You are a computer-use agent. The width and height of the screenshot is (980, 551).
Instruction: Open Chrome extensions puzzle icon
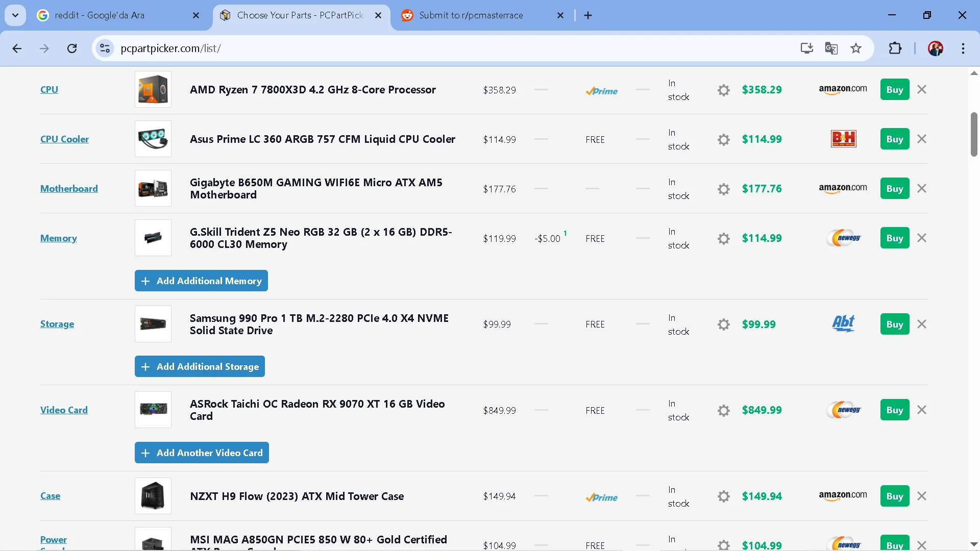[x=895, y=48]
